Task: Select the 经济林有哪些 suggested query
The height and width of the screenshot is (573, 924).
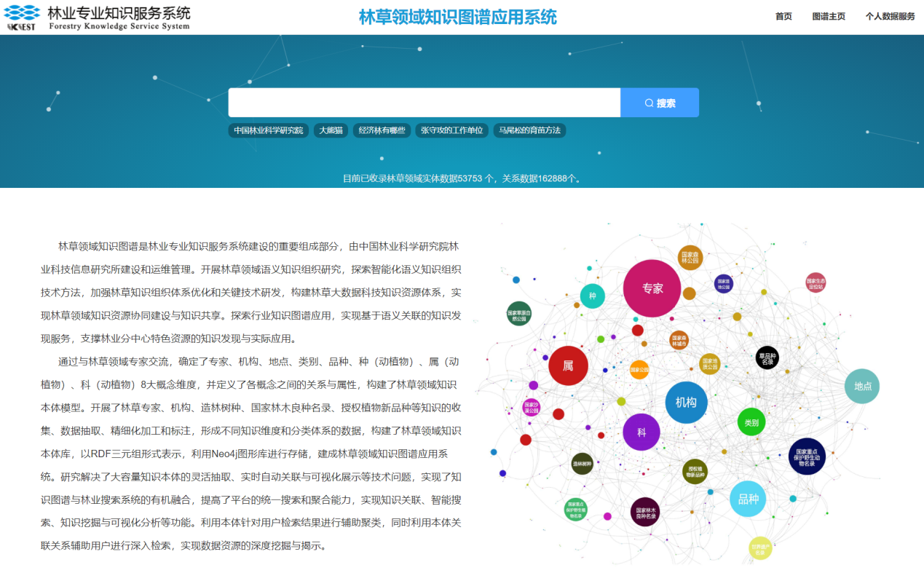Action: pyautogui.click(x=382, y=130)
